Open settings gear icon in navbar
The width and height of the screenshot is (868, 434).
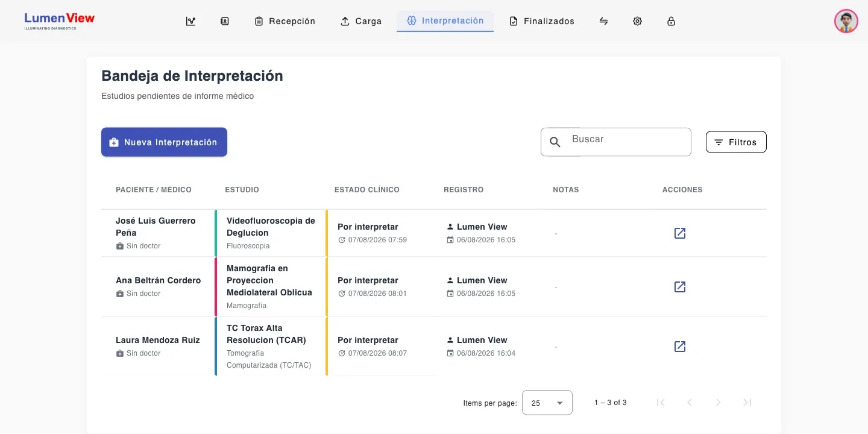tap(637, 21)
